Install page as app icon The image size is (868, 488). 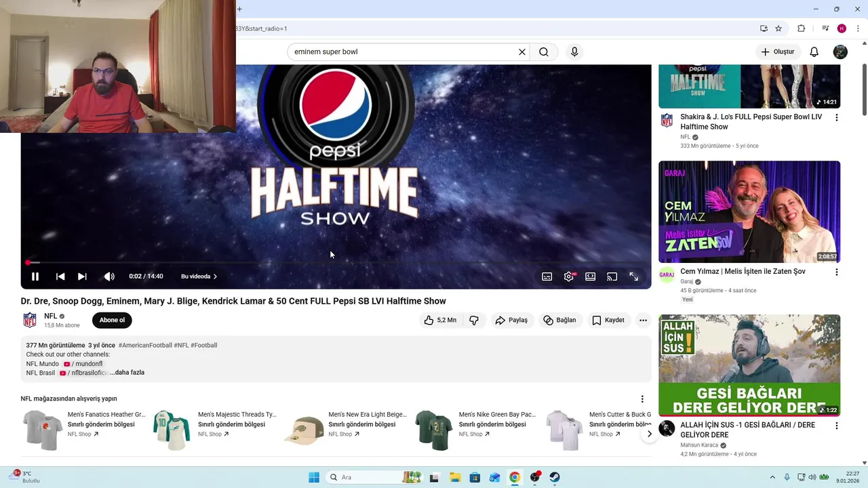tap(764, 28)
